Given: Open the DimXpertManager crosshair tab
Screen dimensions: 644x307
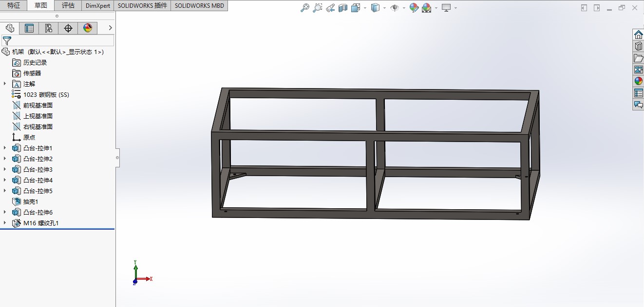Looking at the screenshot, I should point(68,28).
